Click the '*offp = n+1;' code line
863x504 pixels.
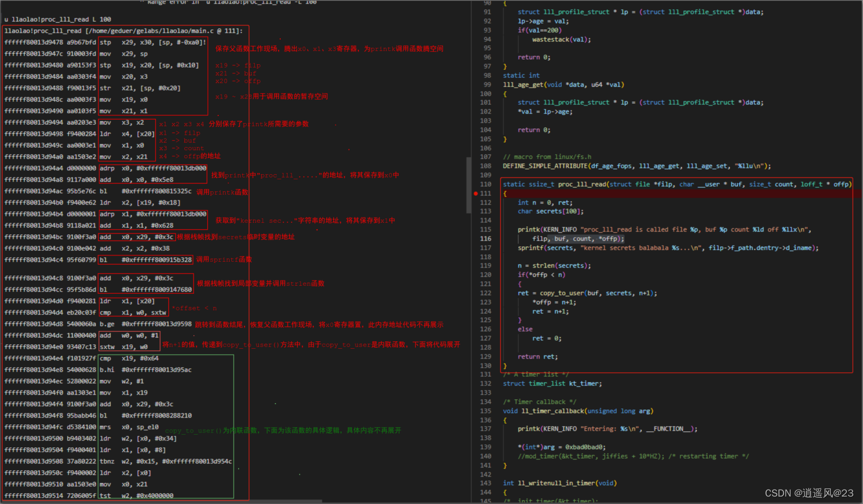coord(554,302)
